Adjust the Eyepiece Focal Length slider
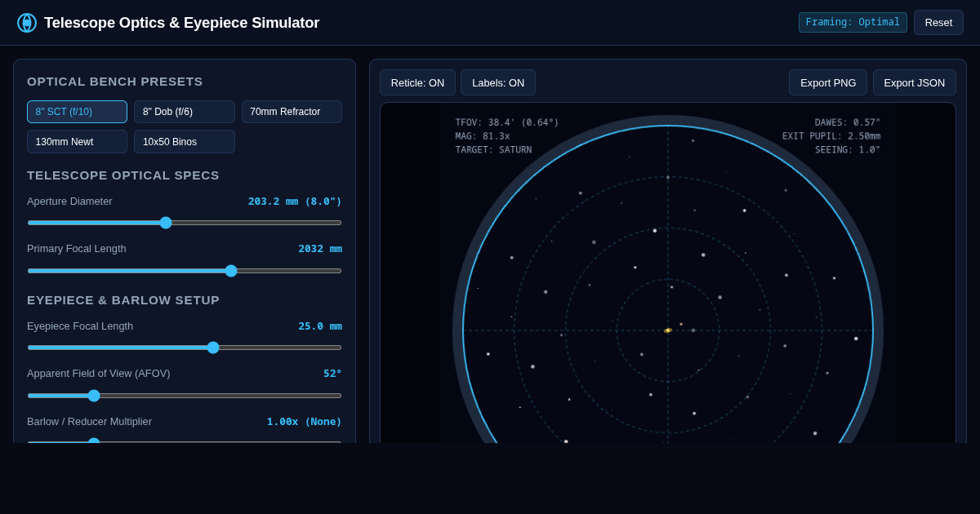980x514 pixels. pos(185,348)
